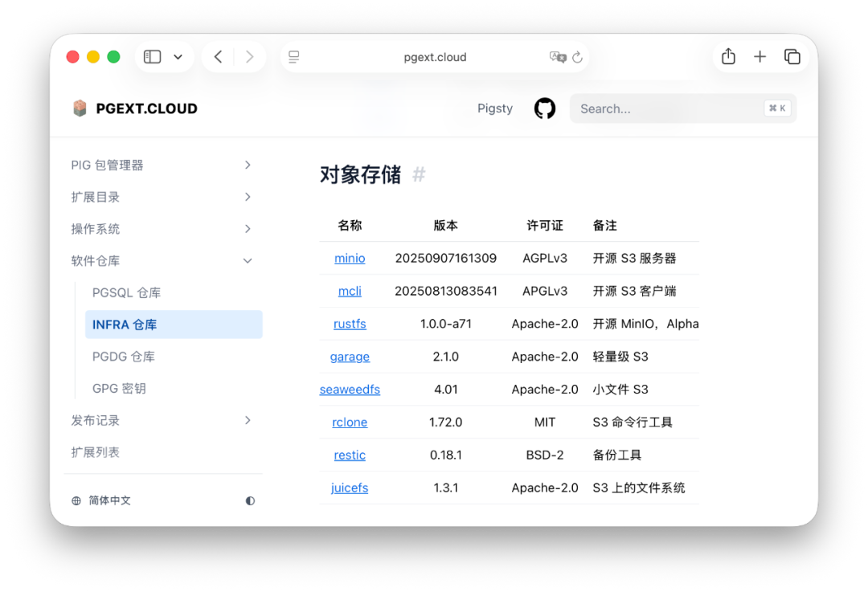The height and width of the screenshot is (592, 868).
Task: Click version 20250813083541 cell
Action: pyautogui.click(x=445, y=291)
